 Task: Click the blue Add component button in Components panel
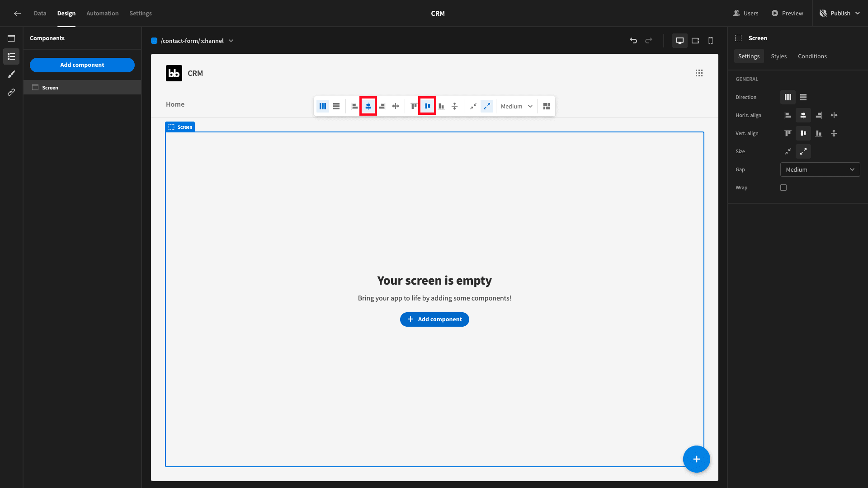click(x=82, y=65)
